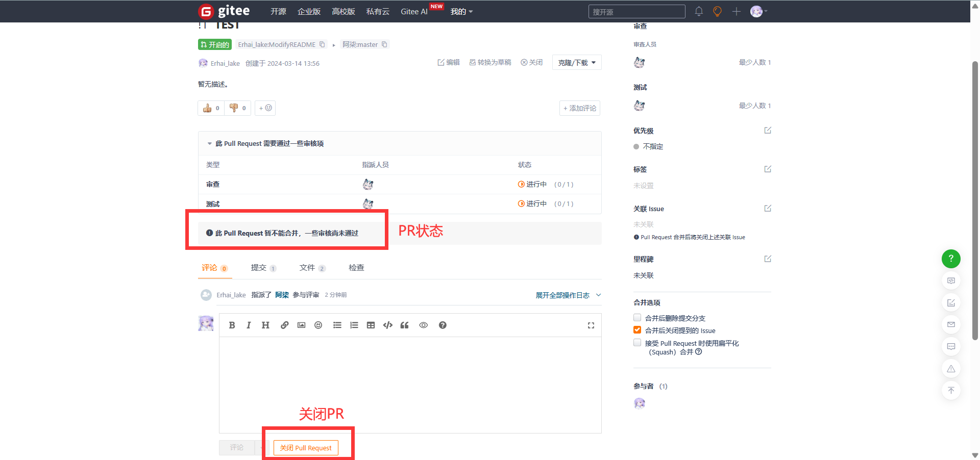This screenshot has height=460, width=980.
Task: Open the 克隆/下载 dropdown
Action: click(x=577, y=63)
